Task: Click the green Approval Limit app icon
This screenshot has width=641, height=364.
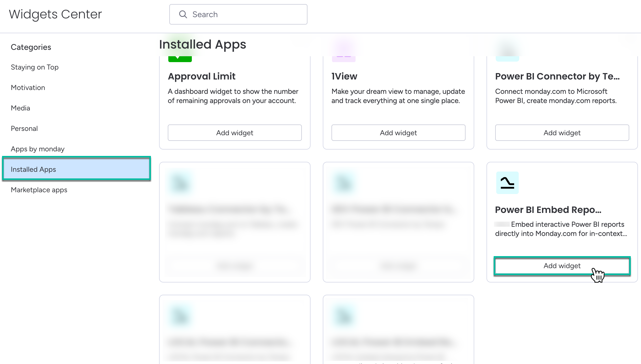Action: pyautogui.click(x=180, y=59)
